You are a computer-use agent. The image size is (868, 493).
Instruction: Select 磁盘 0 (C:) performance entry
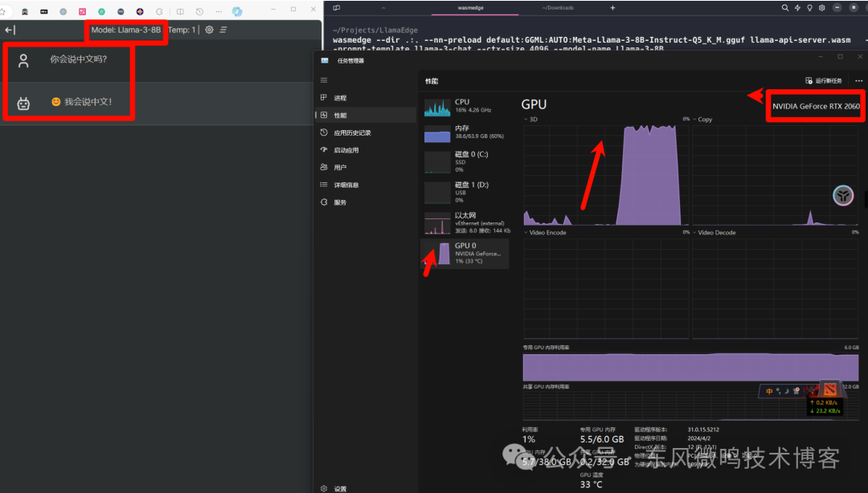465,161
